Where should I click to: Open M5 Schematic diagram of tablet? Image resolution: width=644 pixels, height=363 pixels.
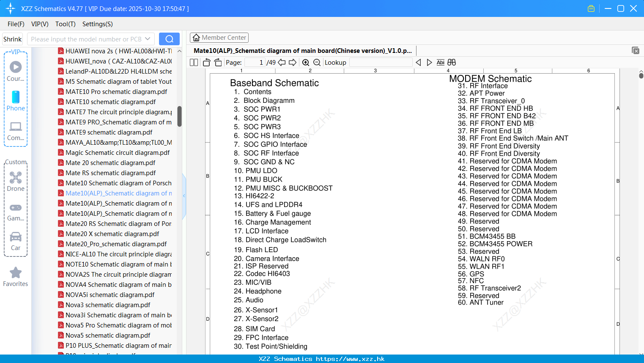115,81
